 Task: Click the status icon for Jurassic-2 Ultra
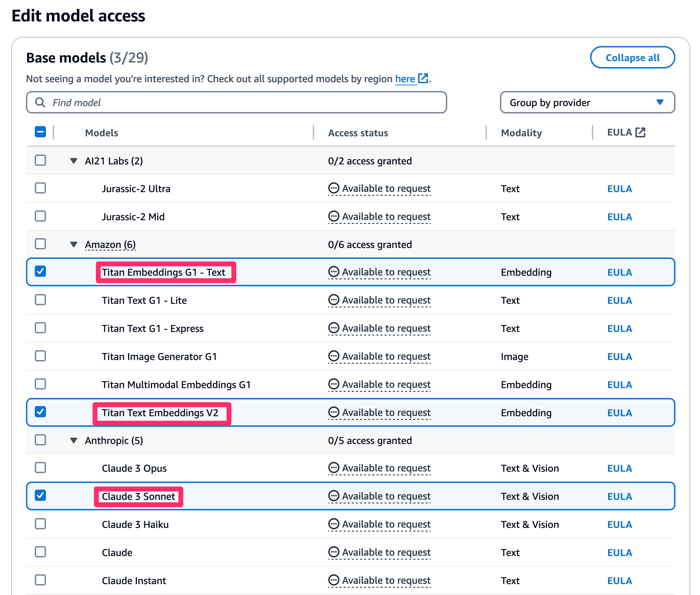(333, 188)
